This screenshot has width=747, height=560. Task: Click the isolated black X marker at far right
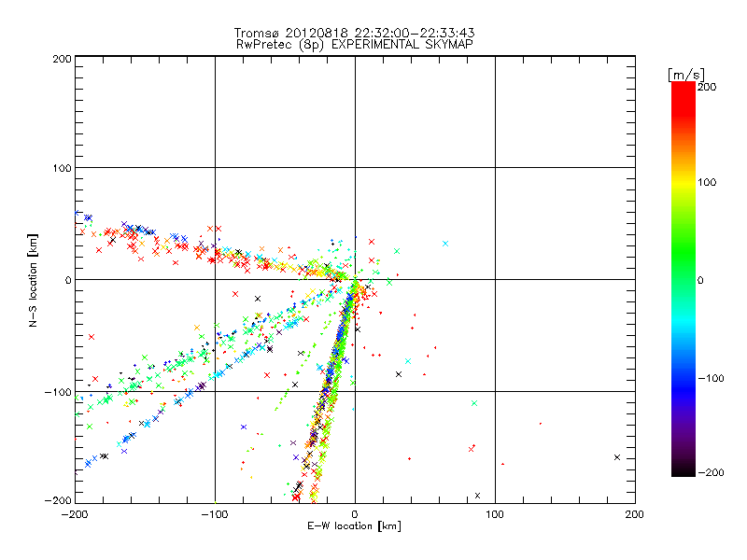point(617,456)
